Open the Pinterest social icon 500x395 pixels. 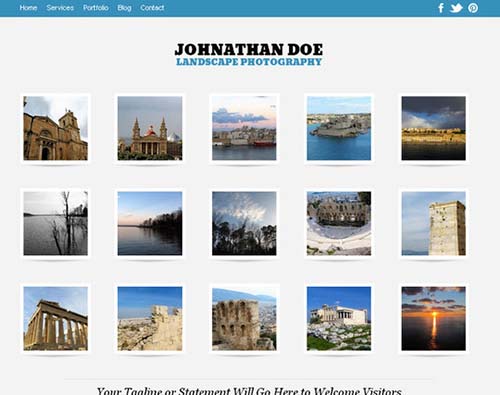[x=473, y=8]
